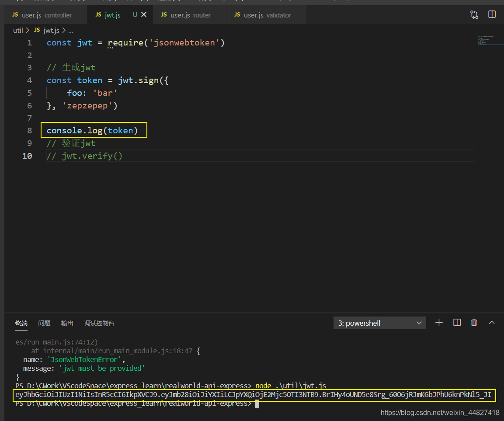The height and width of the screenshot is (421, 504).
Task: Expand the breadcrumb ellipsis symbol list
Action: click(x=71, y=31)
